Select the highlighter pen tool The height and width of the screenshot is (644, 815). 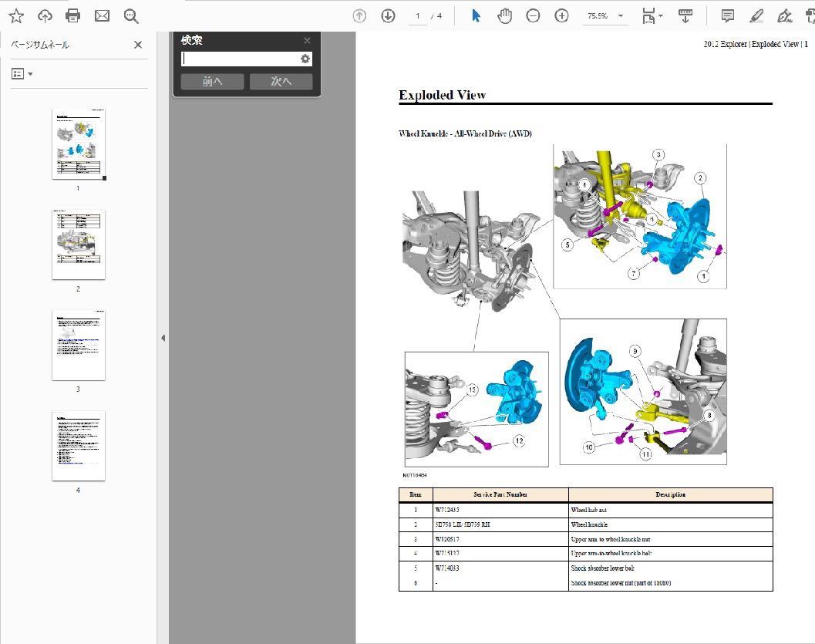(756, 16)
